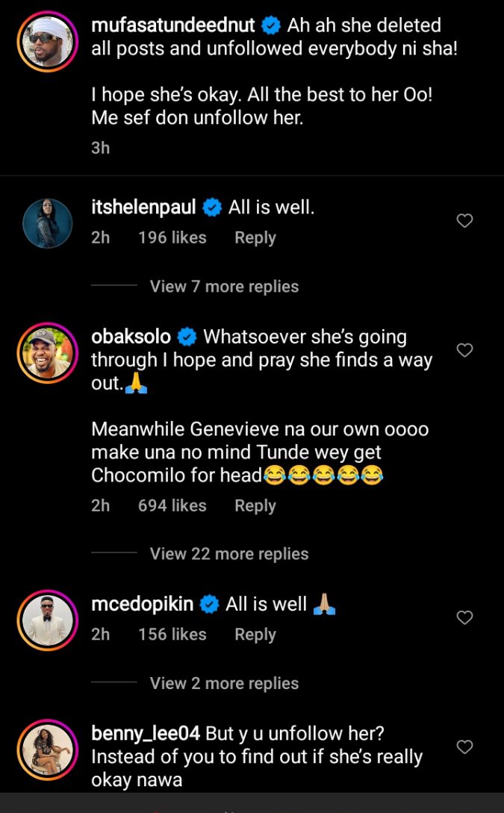Viewport: 504px width, 813px height.
Task: Like mcedopikin's comment with heart icon
Action: tap(464, 617)
